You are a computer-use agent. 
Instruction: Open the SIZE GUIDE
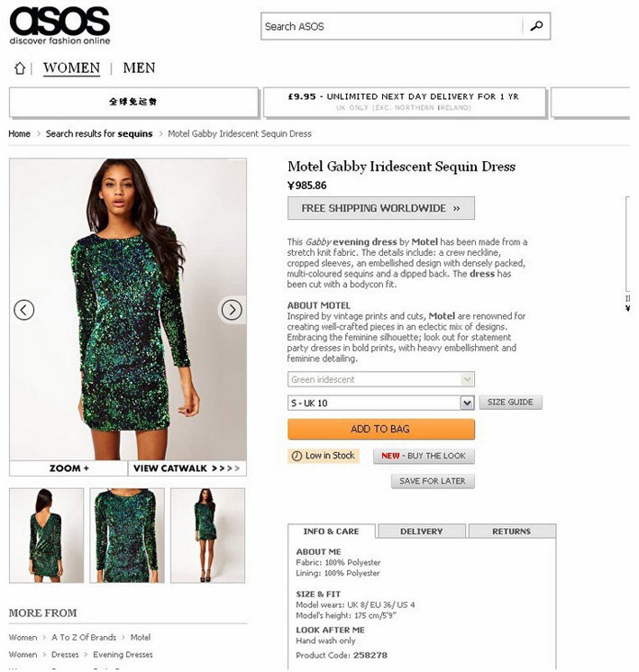pyautogui.click(x=510, y=402)
